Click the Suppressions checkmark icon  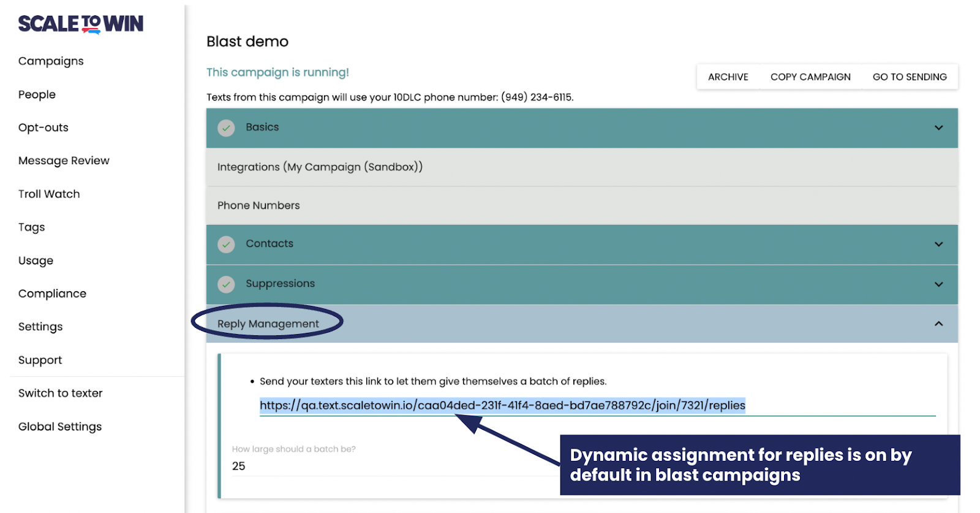(x=227, y=284)
